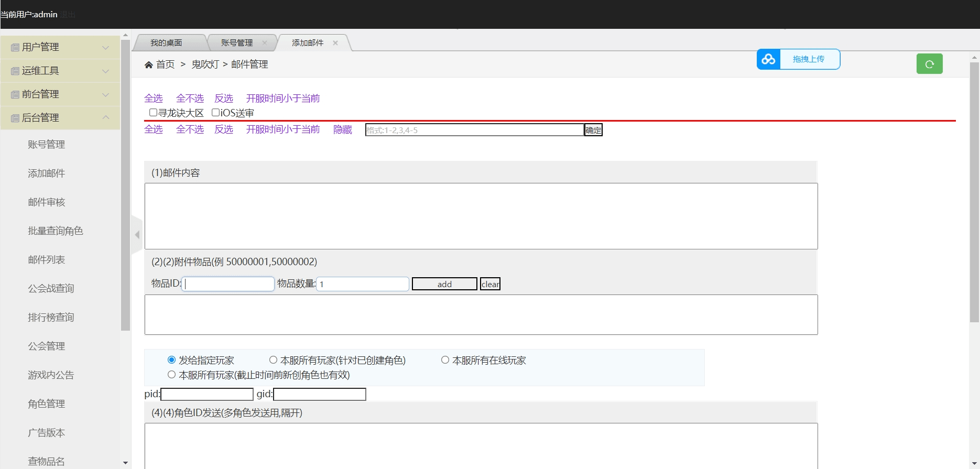Click into the 邮件内容 text area
This screenshot has height=469, width=980.
pyautogui.click(x=481, y=216)
